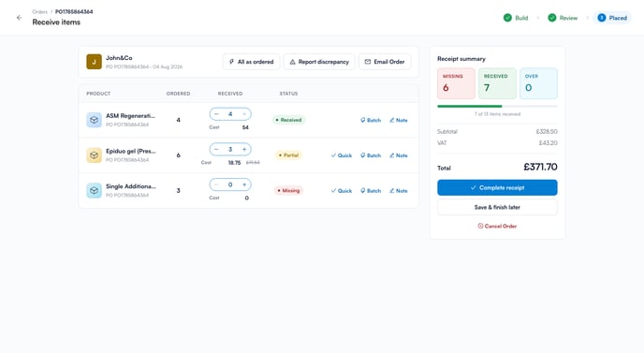The height and width of the screenshot is (353, 644).
Task: Click the Epiduo gel cost value 18.75
Action: 234,163
